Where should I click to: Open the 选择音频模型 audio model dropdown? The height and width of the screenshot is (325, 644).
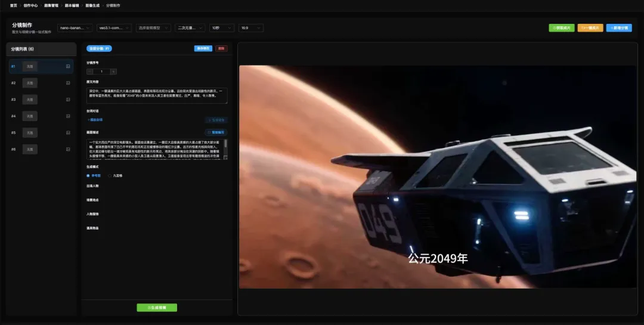[x=153, y=28]
